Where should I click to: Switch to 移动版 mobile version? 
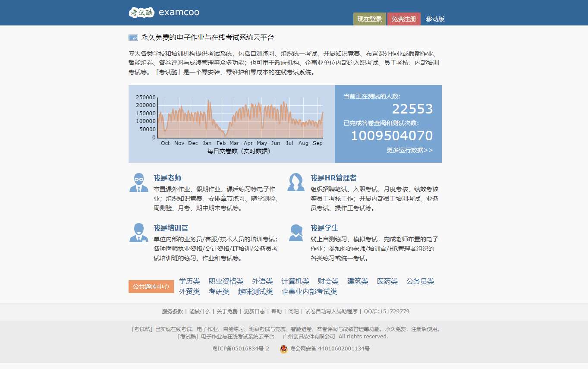click(x=435, y=19)
